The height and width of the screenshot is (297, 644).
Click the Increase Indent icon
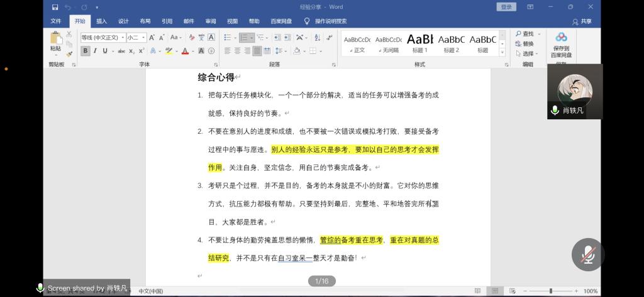286,38
